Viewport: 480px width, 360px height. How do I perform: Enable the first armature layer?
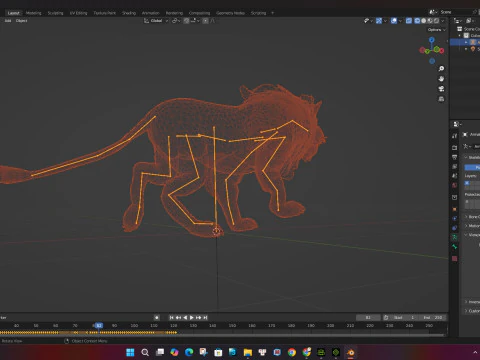467,183
